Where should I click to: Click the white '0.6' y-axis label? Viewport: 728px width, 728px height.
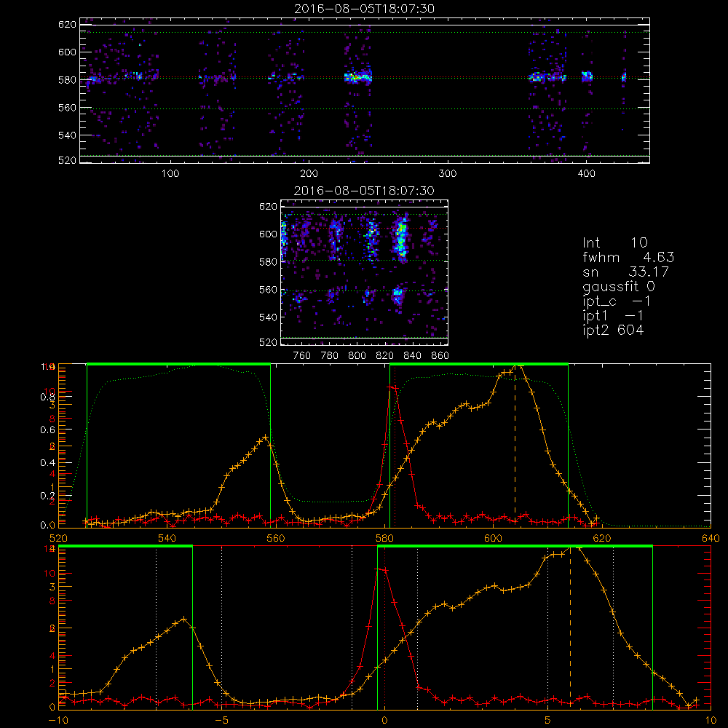(47, 430)
